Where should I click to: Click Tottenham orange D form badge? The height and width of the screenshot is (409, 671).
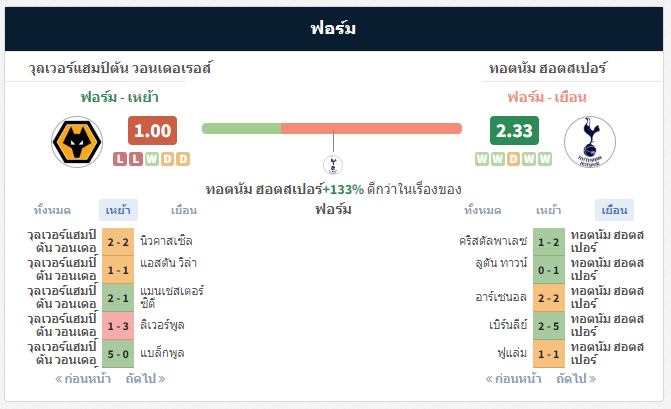(513, 159)
